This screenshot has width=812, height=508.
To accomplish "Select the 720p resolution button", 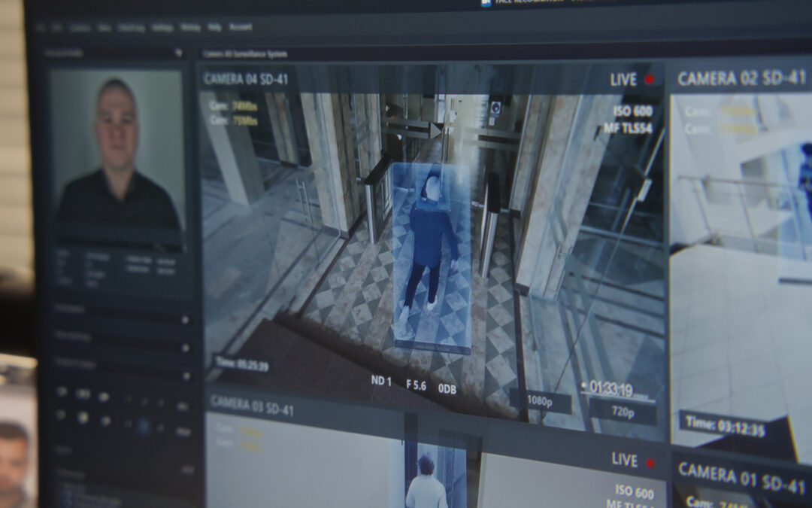I will tap(623, 412).
